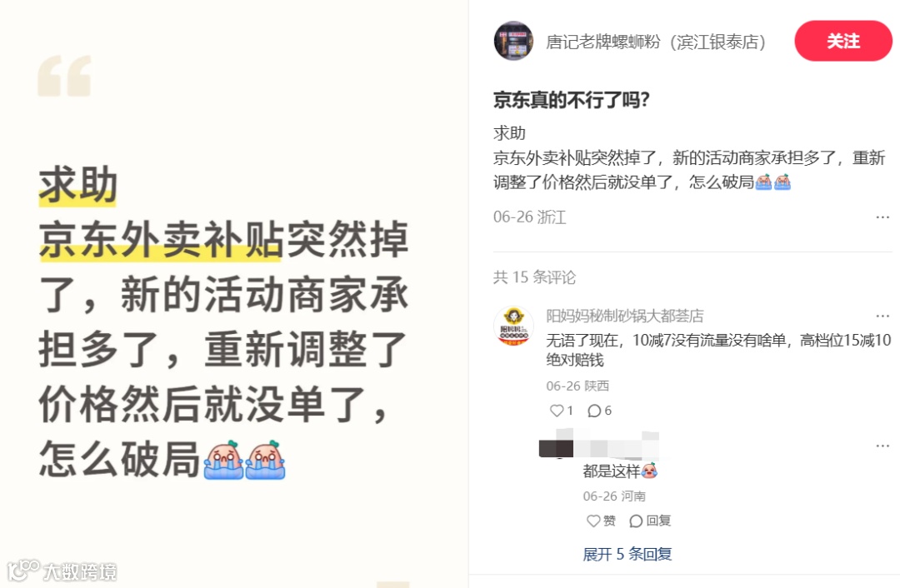Click the comment bubble icon showing 6 replies
The width and height of the screenshot is (900, 588).
(x=594, y=411)
